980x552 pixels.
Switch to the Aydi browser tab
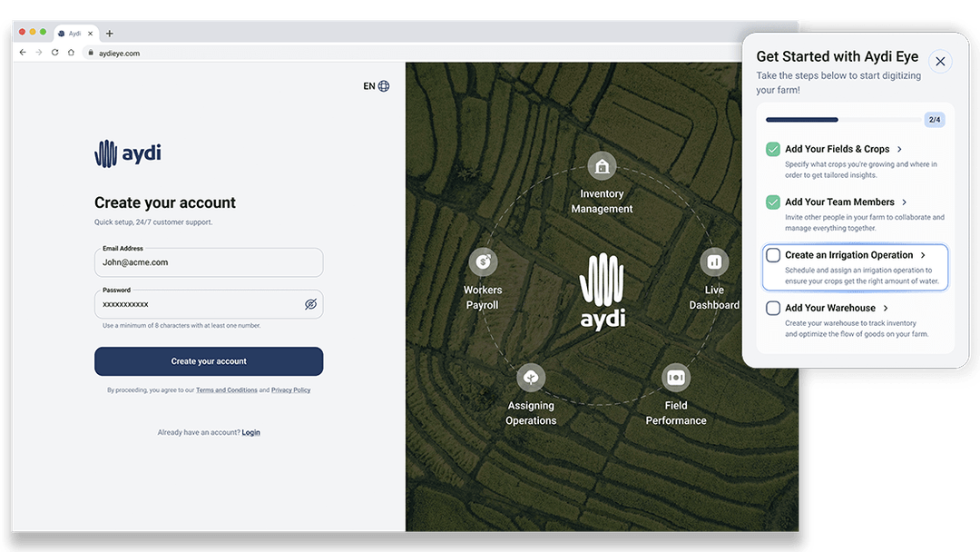[x=76, y=32]
